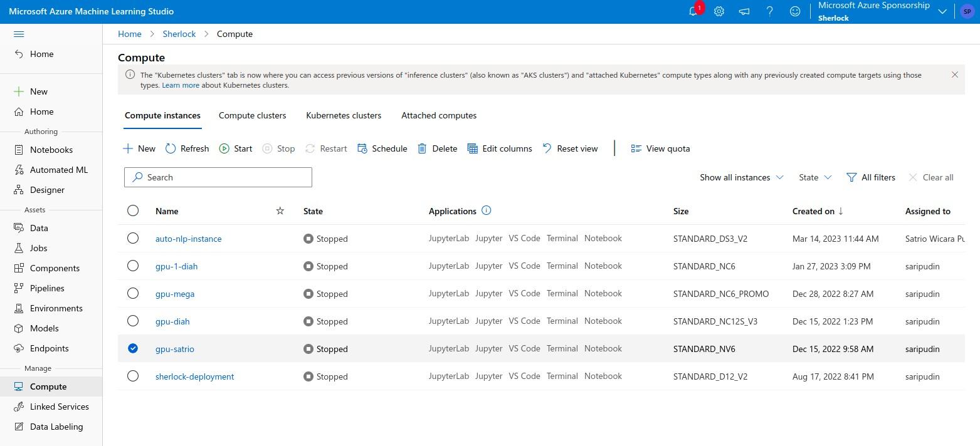Select the sherlock-deployment row
The width and height of the screenshot is (980, 446).
point(133,376)
